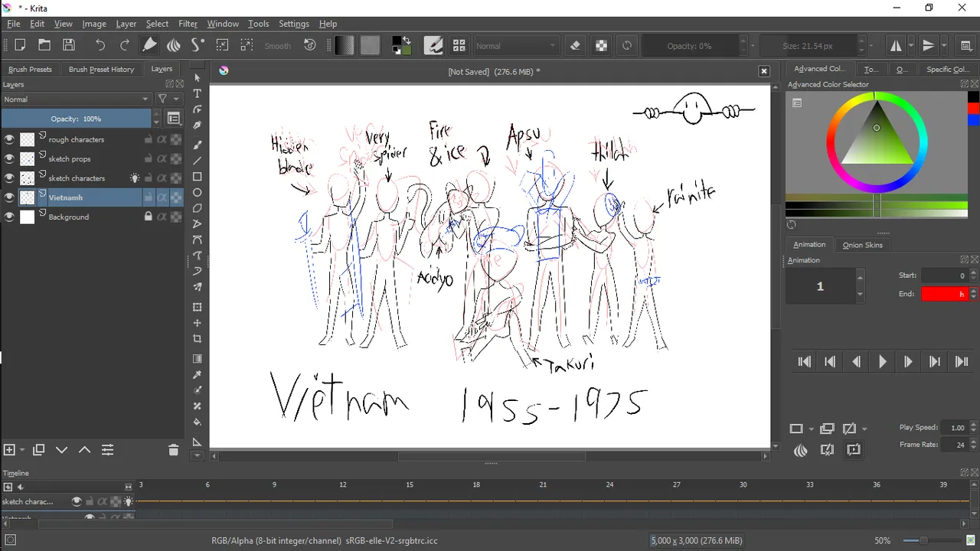The height and width of the screenshot is (551, 980).
Task: Hide the sketch characters layer
Action: (9, 178)
